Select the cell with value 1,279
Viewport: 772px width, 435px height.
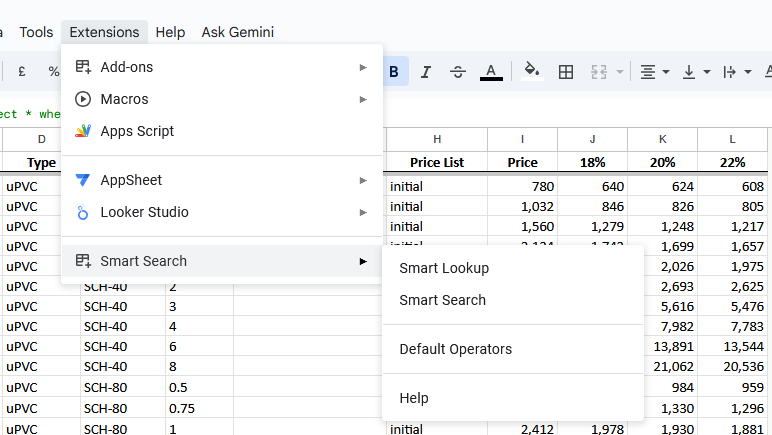click(592, 226)
